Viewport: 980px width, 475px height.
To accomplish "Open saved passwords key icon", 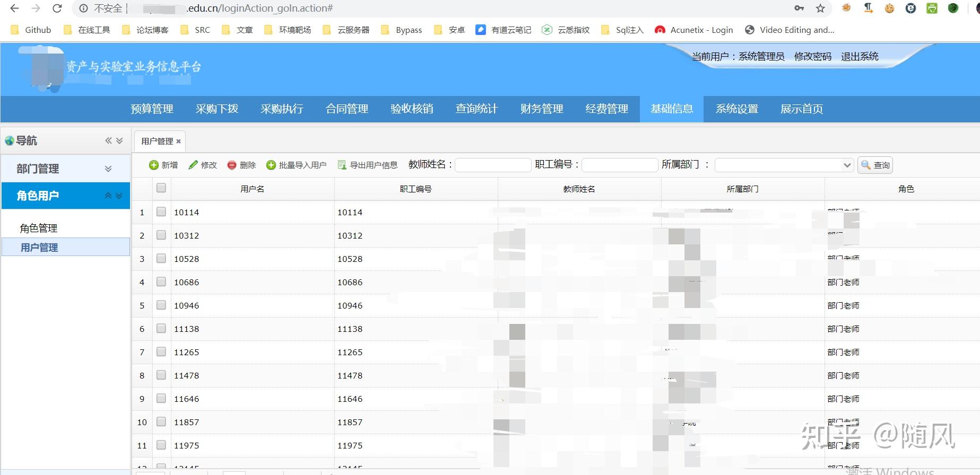I will 799,8.
